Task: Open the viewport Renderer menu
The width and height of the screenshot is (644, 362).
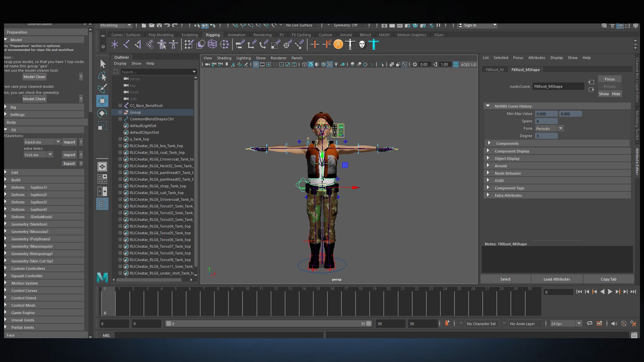Action: pyautogui.click(x=278, y=58)
